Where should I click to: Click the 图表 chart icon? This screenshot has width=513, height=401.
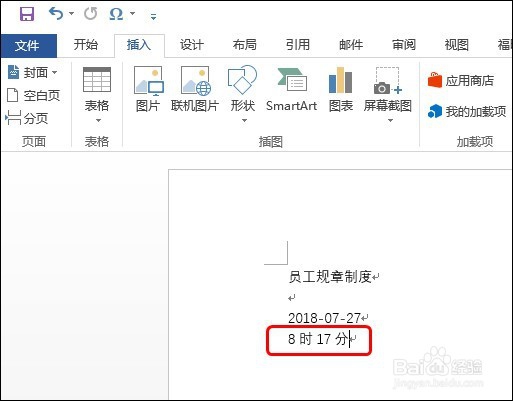coord(340,80)
